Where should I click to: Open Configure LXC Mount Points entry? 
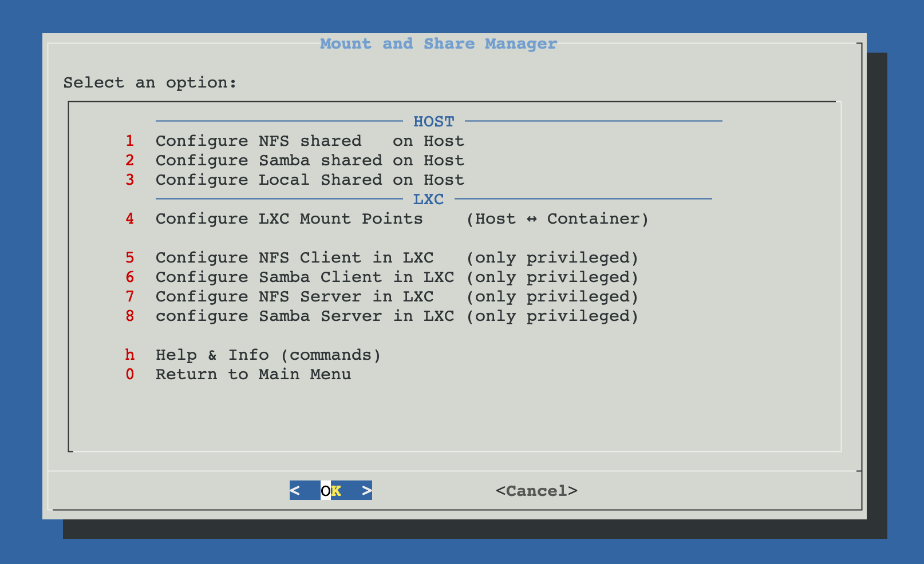[x=289, y=219]
